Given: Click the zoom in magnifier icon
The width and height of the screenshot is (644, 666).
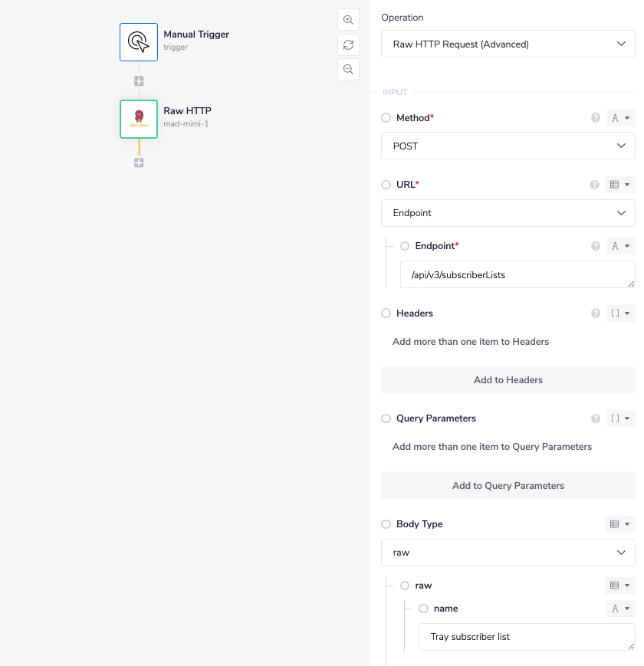Looking at the screenshot, I should tap(348, 20).
